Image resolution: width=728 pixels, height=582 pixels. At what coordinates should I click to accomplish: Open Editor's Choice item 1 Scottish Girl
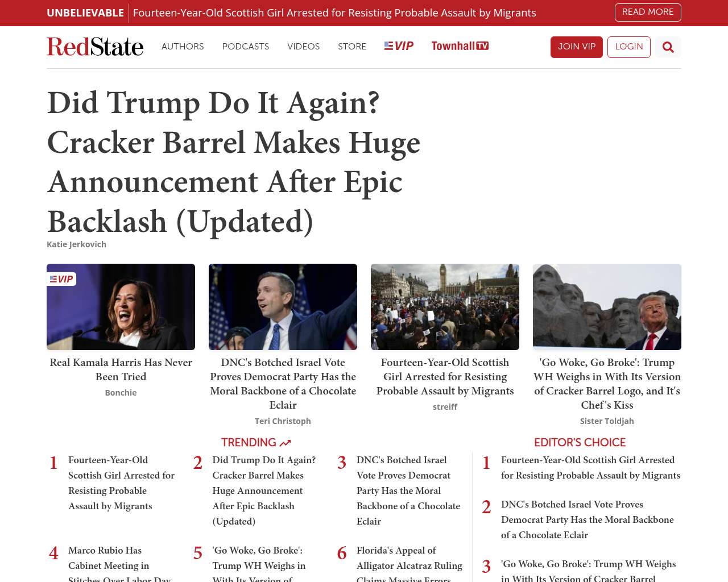click(590, 468)
